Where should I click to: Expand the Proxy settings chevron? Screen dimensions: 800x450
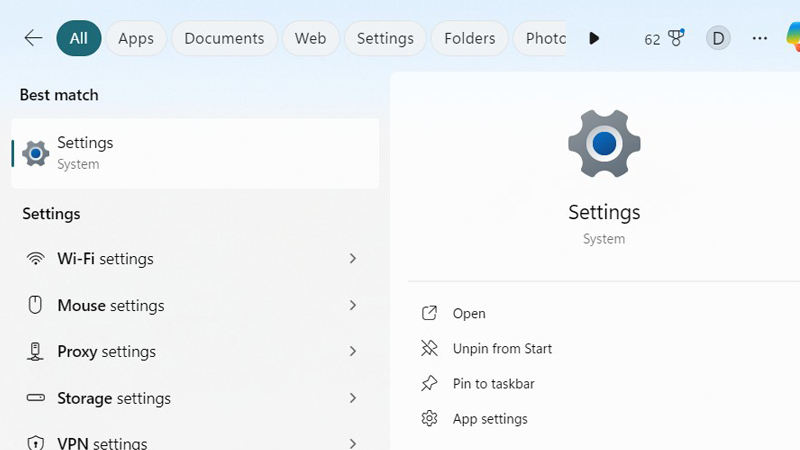tap(352, 352)
